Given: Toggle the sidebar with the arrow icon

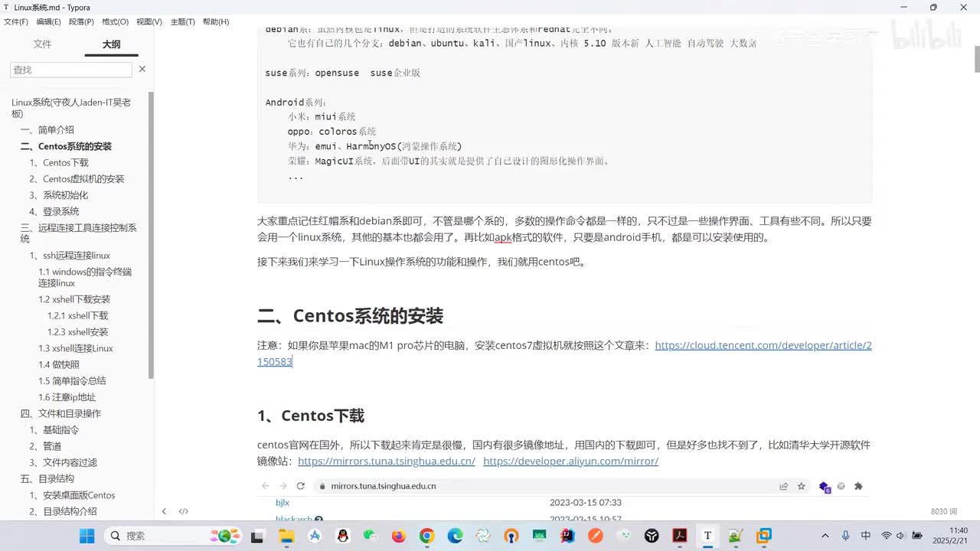Looking at the screenshot, I should tap(164, 511).
